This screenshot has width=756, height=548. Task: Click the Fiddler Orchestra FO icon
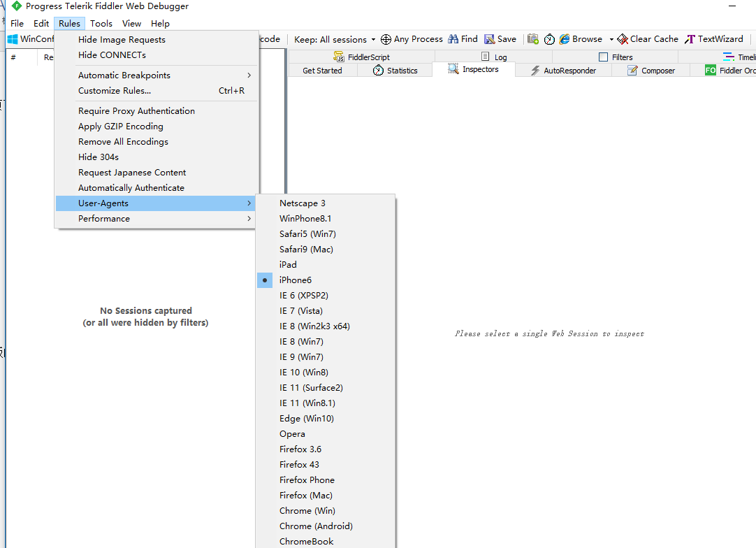[710, 71]
